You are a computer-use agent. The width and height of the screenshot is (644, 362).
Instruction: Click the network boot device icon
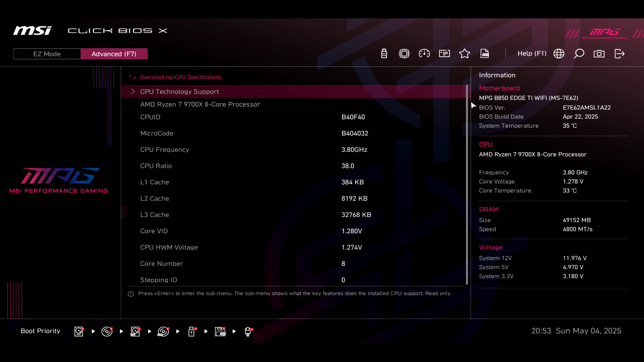pyautogui.click(x=248, y=331)
